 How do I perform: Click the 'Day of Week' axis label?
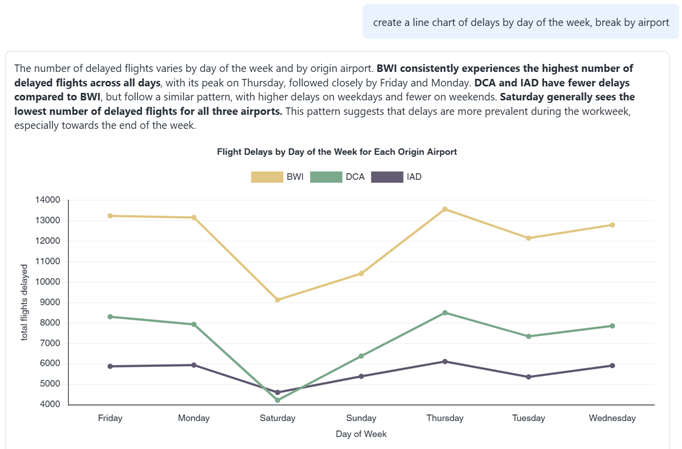point(361,434)
